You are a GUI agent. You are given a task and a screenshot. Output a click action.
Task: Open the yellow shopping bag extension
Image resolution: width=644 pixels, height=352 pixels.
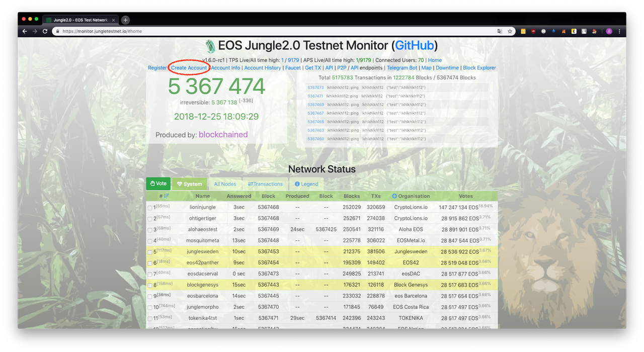[523, 31]
